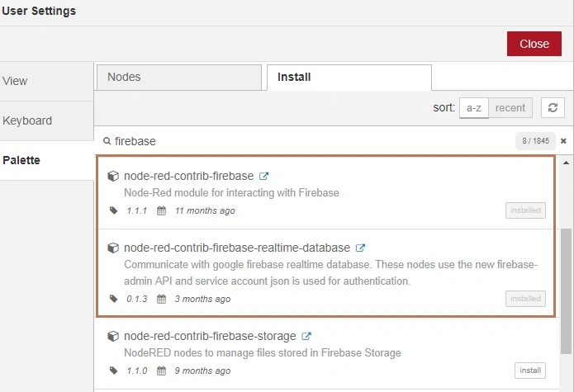Click '3 months ago' date text
574x392 pixels.
[202, 299]
